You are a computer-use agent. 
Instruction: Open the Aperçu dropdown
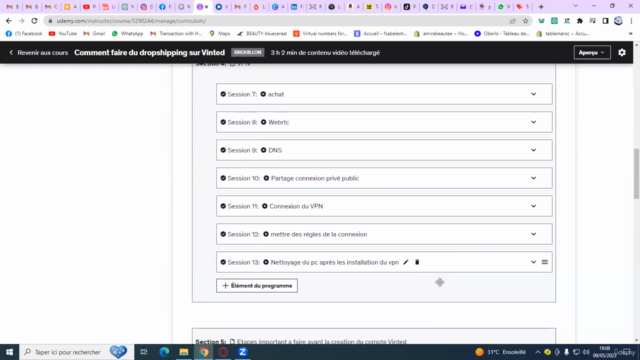click(592, 52)
